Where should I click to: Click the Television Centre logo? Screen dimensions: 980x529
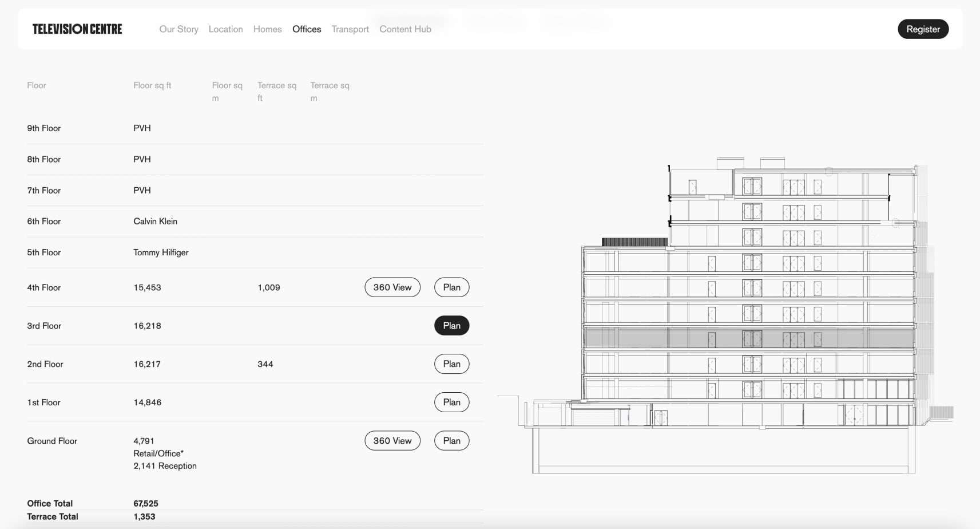[x=77, y=29]
